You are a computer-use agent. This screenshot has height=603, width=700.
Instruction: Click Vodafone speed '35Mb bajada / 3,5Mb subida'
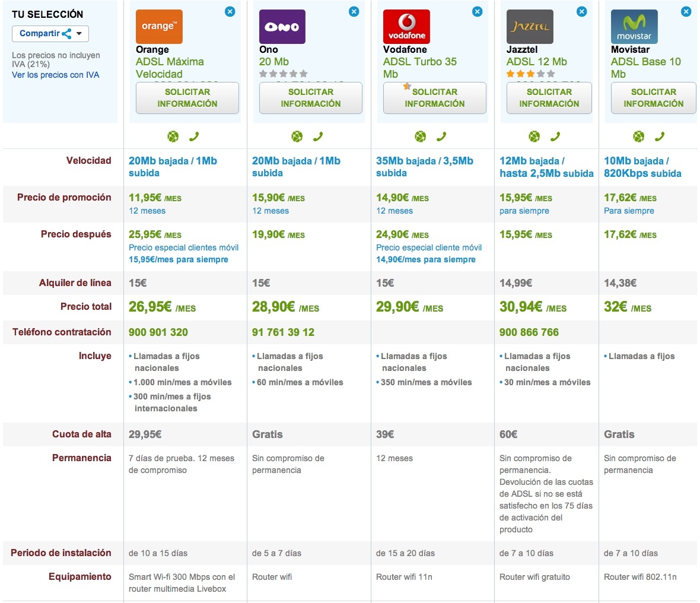(425, 167)
